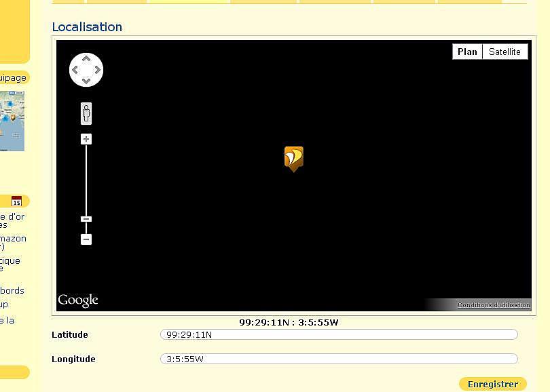
Task: Click the Latitude label
Action: (70, 334)
